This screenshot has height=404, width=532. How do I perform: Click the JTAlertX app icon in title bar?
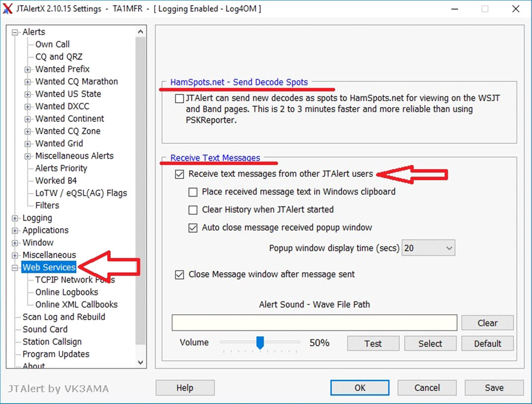pyautogui.click(x=7, y=9)
